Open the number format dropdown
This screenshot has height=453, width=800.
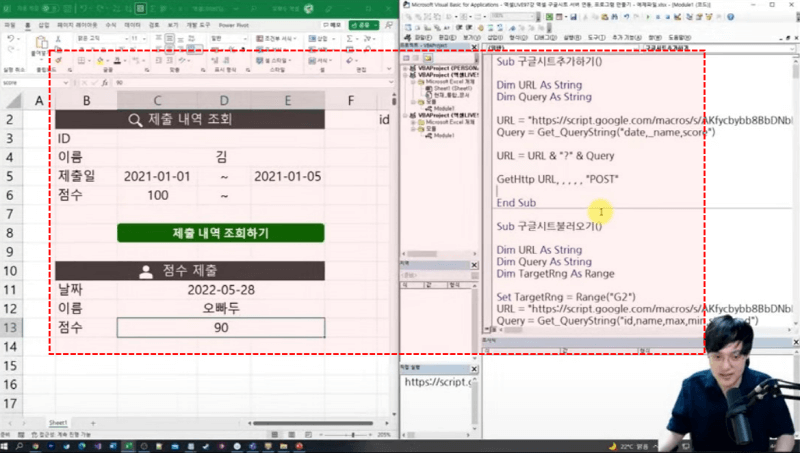pos(245,39)
